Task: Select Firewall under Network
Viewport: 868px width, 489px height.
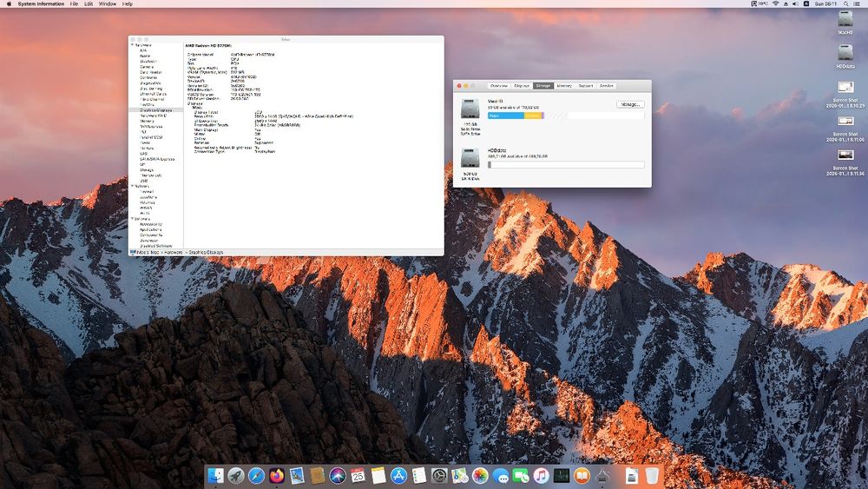Action: click(x=148, y=192)
